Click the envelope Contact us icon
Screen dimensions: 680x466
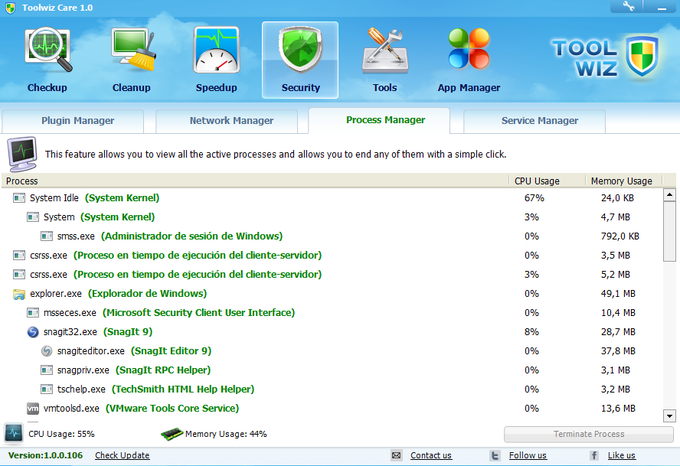(396, 455)
